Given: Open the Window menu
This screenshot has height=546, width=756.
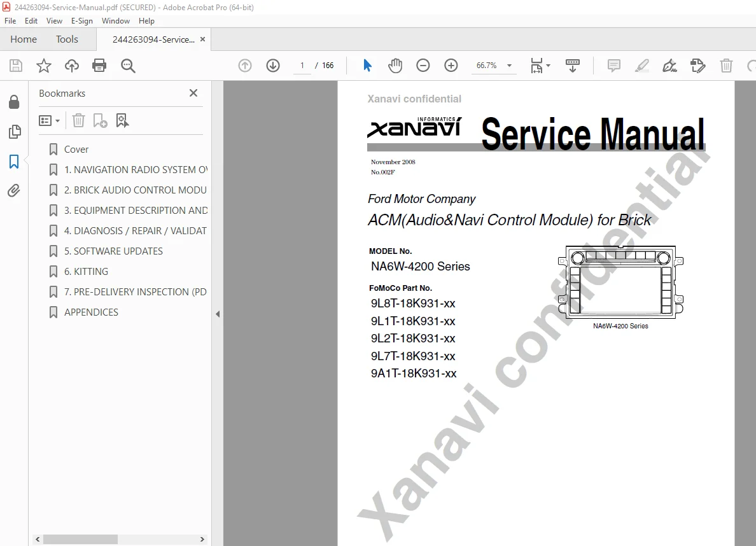Looking at the screenshot, I should tap(116, 21).
